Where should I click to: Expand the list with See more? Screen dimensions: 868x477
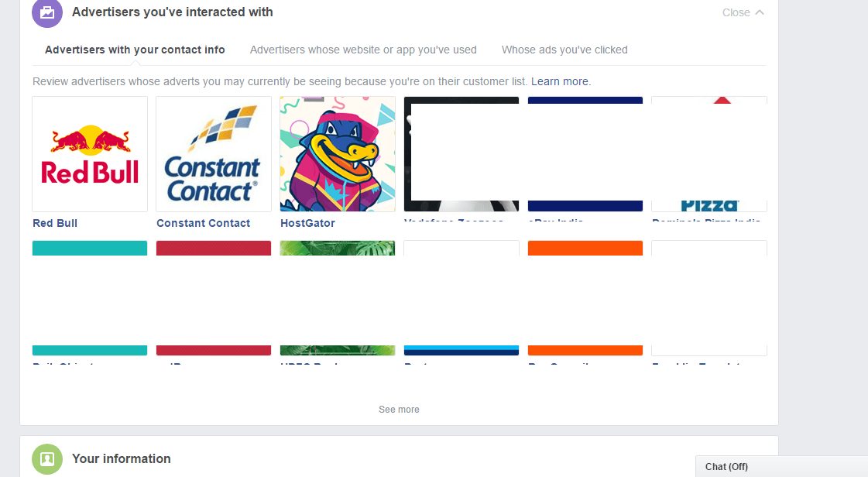(x=399, y=410)
